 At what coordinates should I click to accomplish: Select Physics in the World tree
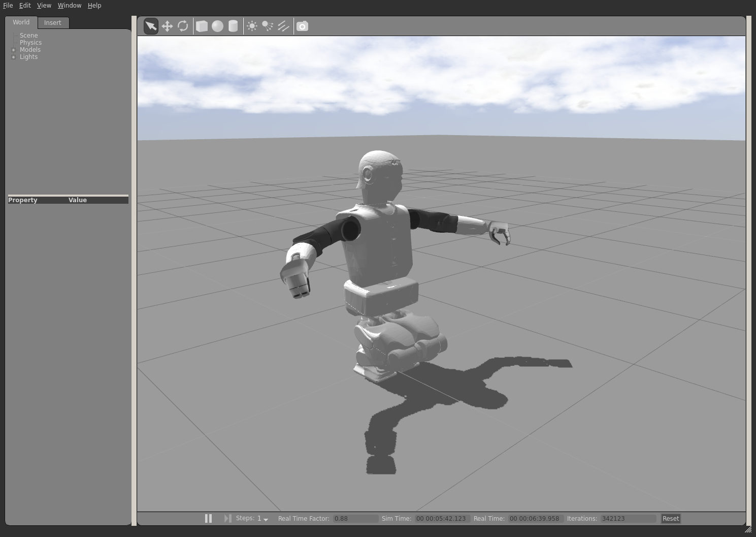point(30,43)
